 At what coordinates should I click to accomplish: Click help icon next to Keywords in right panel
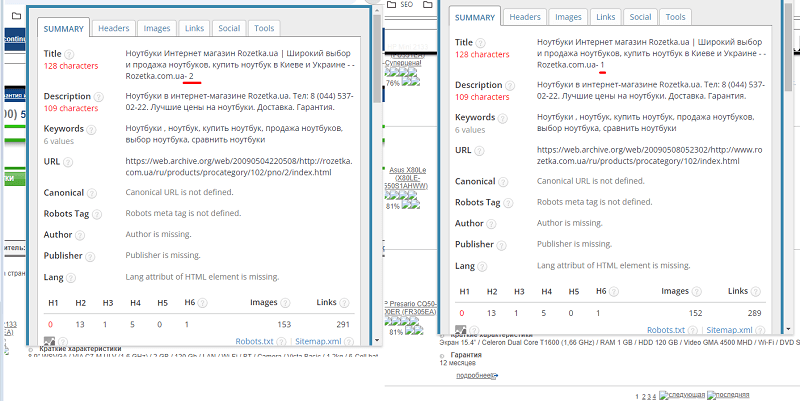(503, 118)
